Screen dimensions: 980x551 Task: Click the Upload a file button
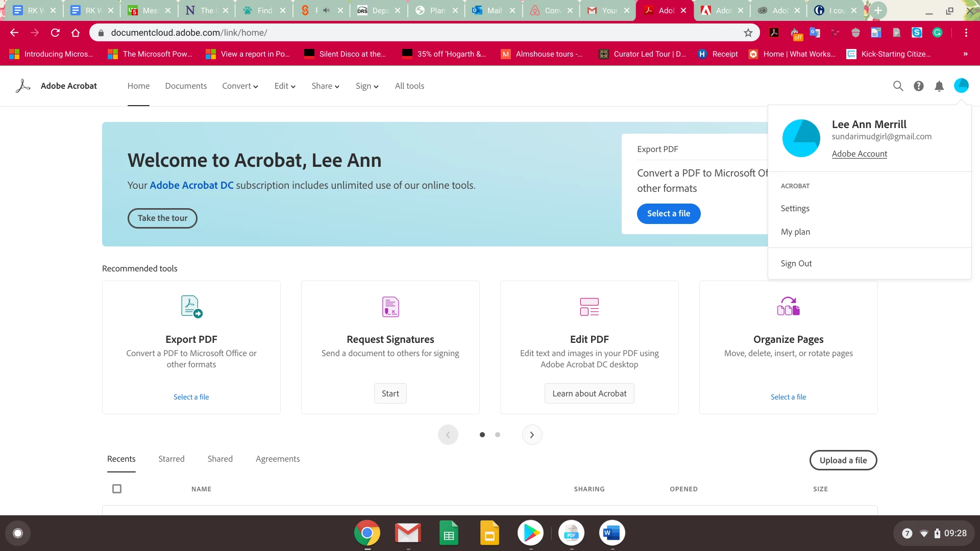point(843,460)
